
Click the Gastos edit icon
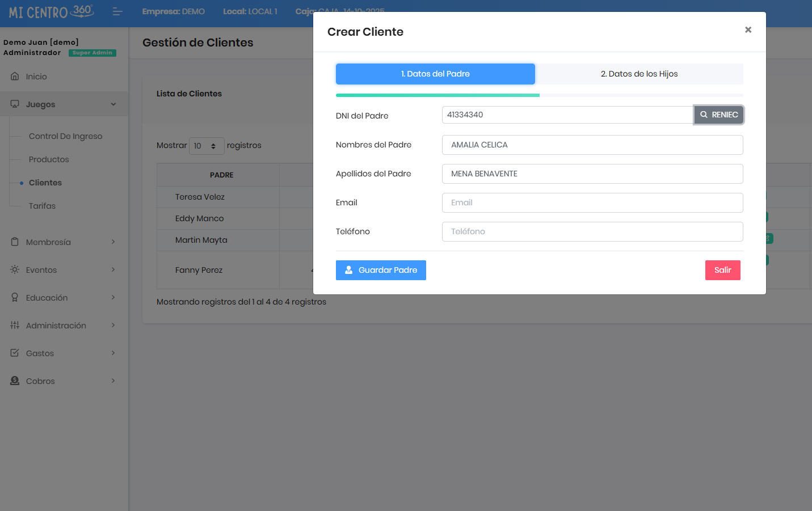click(x=15, y=353)
